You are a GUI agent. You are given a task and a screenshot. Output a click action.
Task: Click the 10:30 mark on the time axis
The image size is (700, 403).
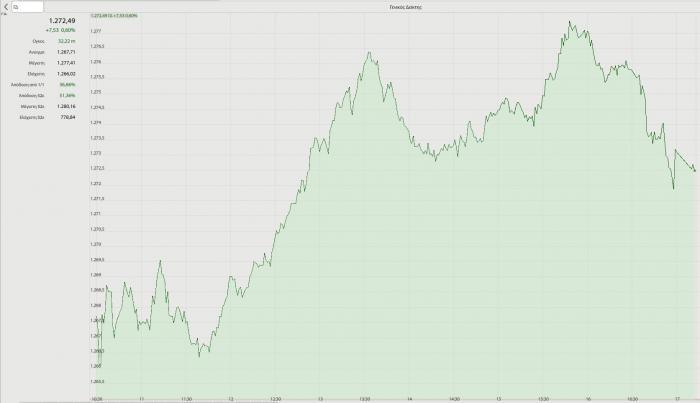97,398
